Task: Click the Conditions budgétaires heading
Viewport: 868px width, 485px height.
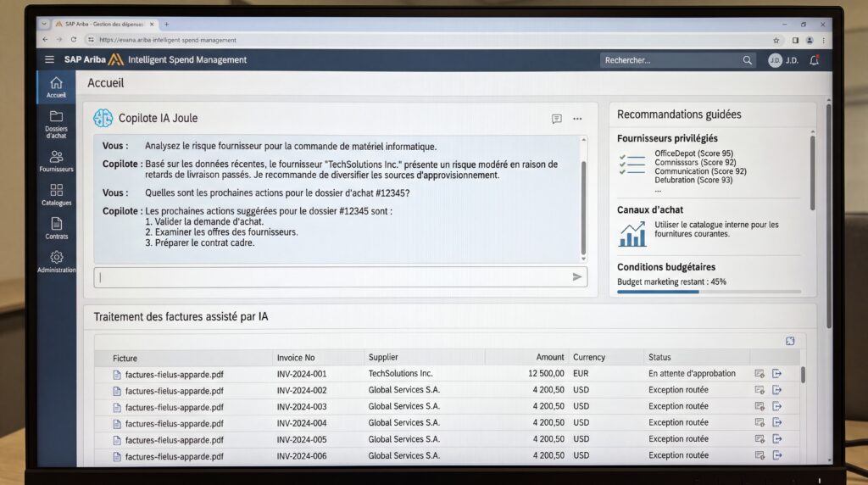Action: (x=666, y=267)
